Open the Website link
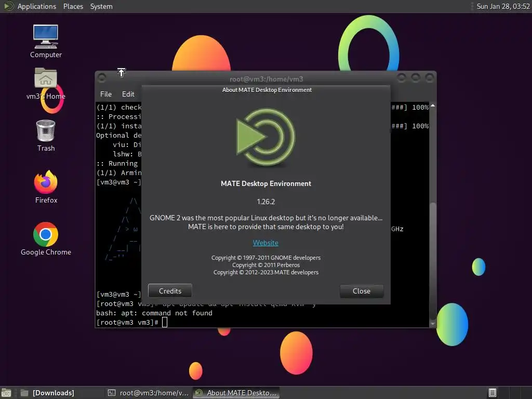The height and width of the screenshot is (399, 532). point(265,243)
